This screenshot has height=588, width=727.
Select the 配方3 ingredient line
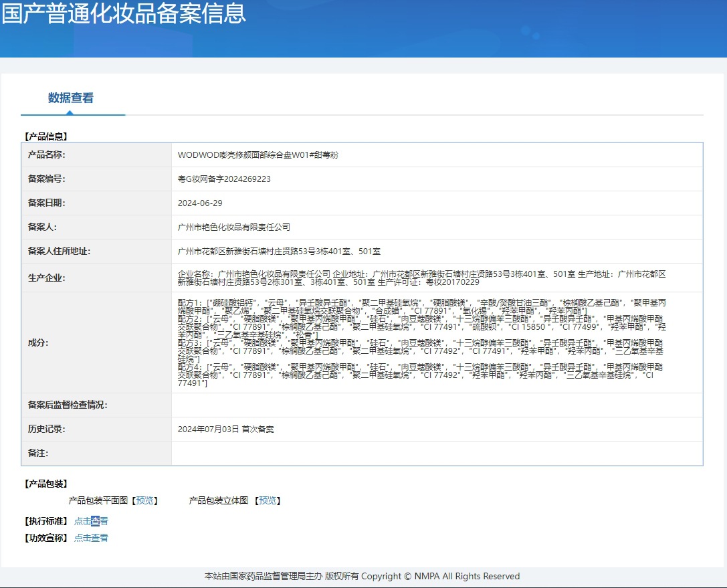[x=421, y=351]
